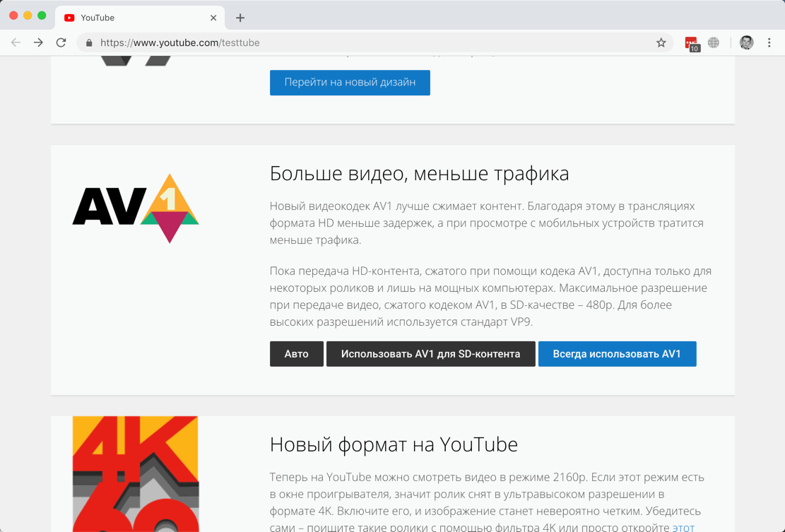Open a new tab with plus button

(240, 18)
